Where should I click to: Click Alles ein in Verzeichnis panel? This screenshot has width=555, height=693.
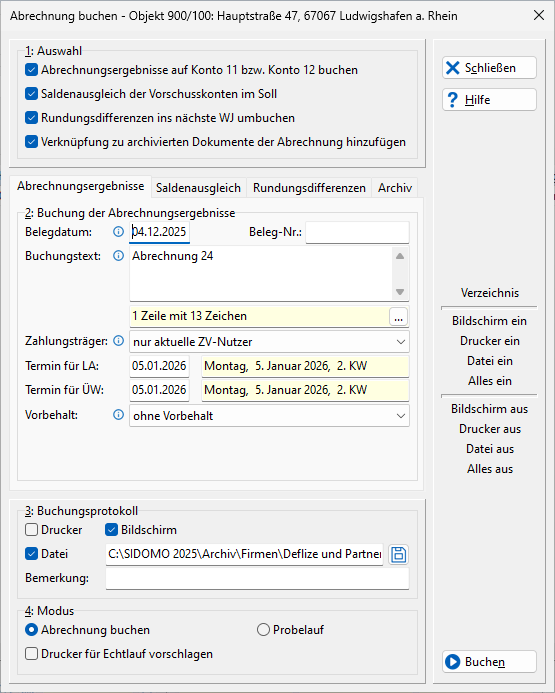490,381
